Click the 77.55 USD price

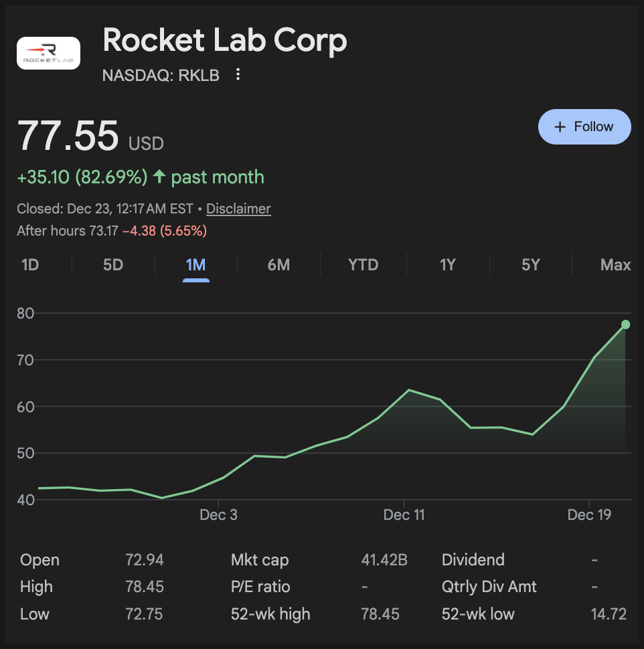tap(68, 136)
